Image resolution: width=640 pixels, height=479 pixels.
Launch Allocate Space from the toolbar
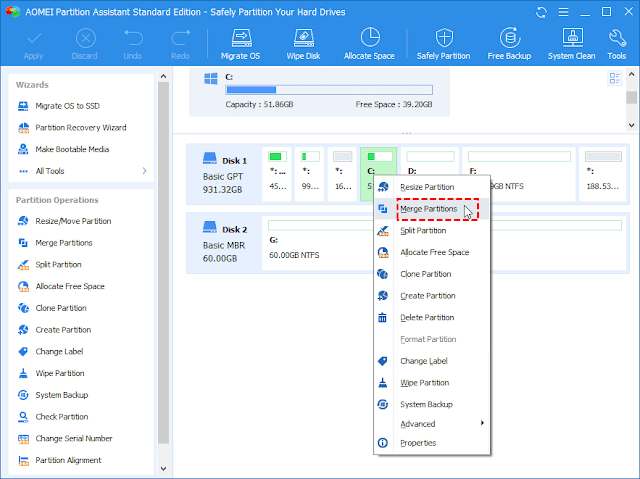click(369, 44)
